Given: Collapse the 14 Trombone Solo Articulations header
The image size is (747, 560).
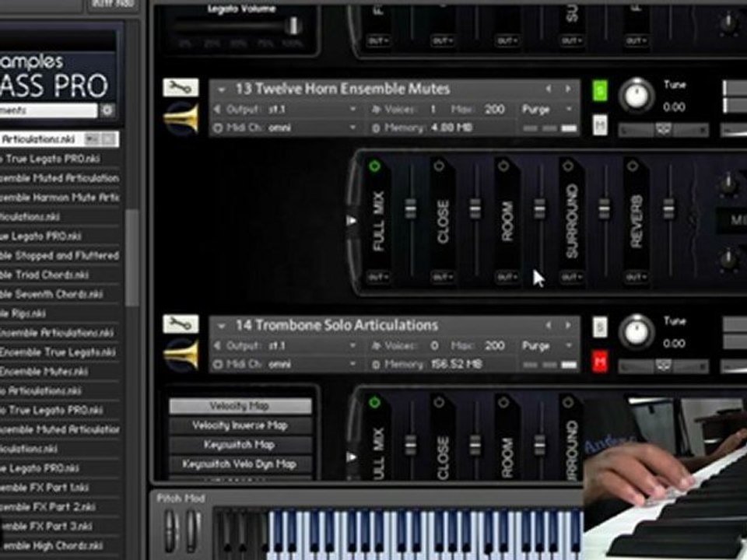Looking at the screenshot, I should point(221,326).
